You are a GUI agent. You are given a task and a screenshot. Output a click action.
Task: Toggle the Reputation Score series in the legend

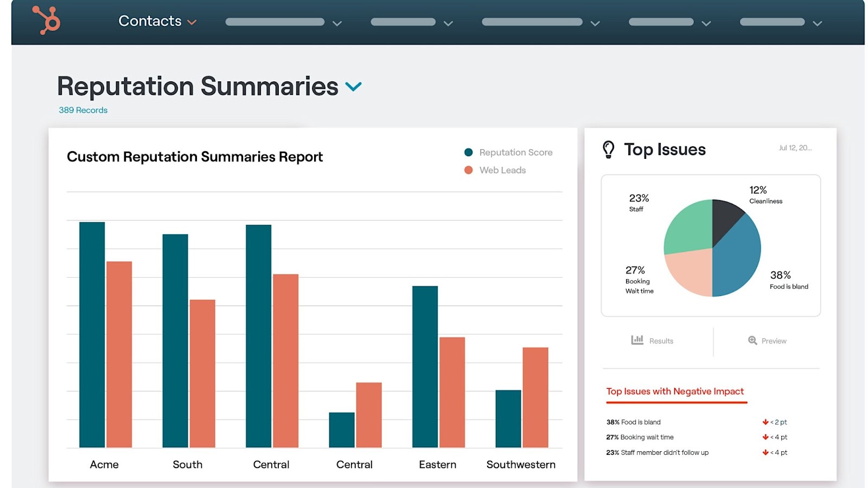[509, 152]
